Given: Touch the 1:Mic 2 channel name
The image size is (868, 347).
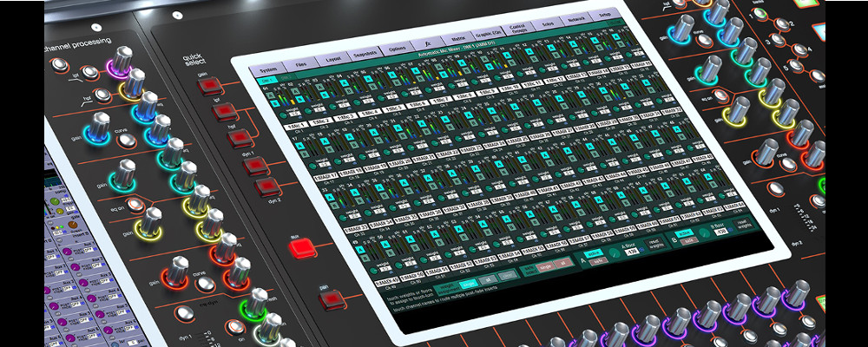Looking at the screenshot, I should pyautogui.click(x=321, y=121).
